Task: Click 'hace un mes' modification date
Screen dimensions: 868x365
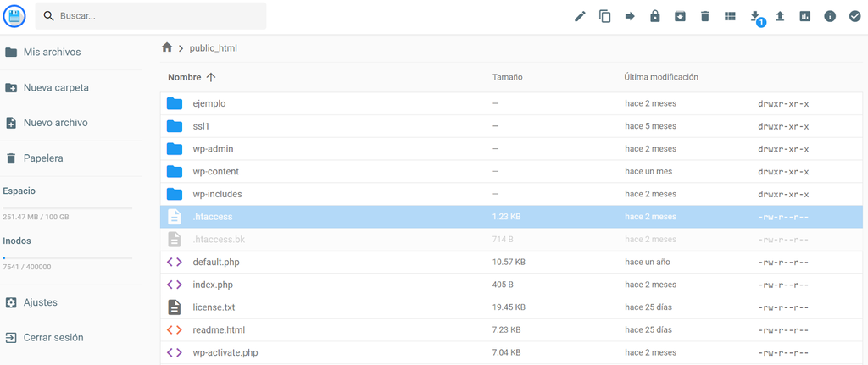Action: [x=648, y=171]
